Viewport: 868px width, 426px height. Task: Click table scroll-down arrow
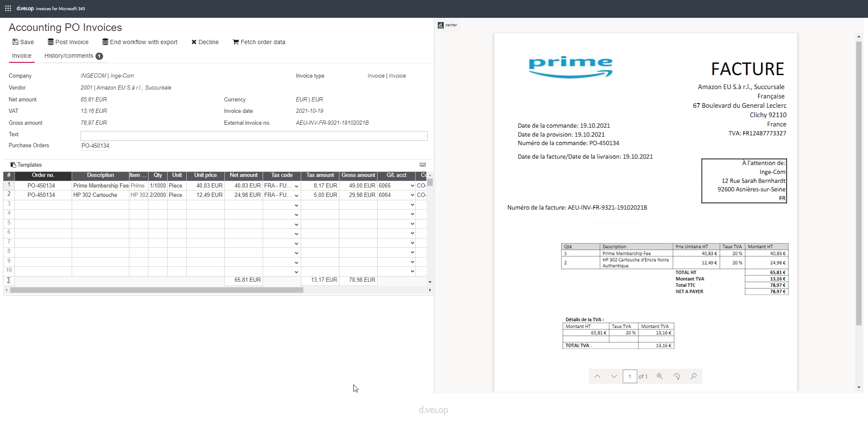(x=430, y=282)
